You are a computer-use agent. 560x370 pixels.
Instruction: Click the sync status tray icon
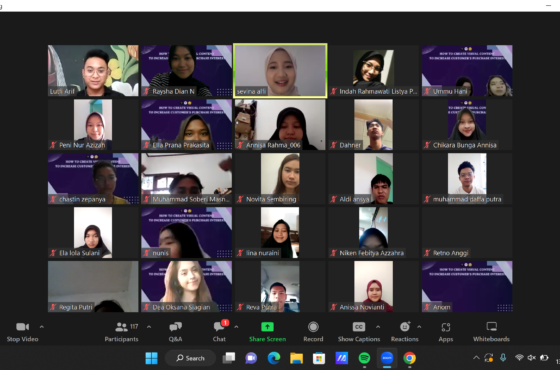[x=489, y=358]
